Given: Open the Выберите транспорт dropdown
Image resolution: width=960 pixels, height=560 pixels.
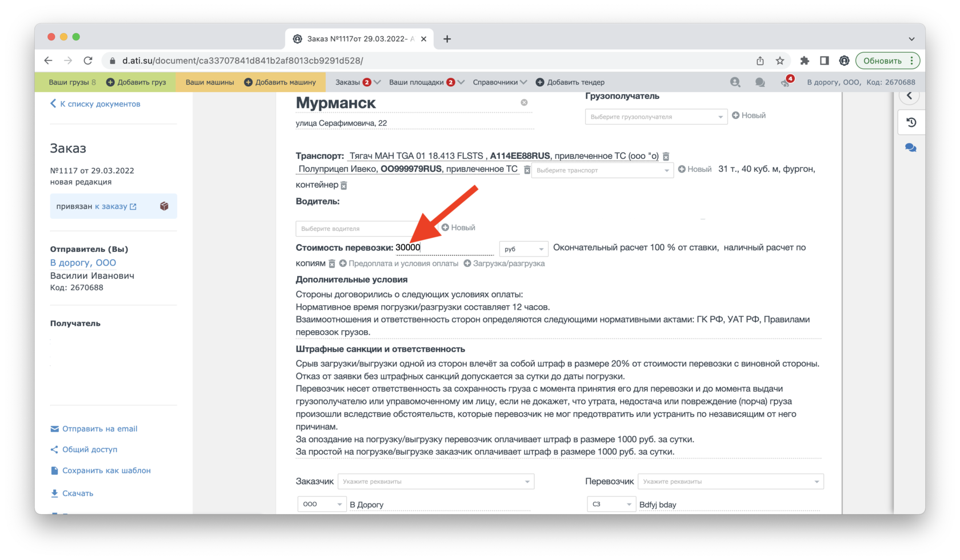Looking at the screenshot, I should pyautogui.click(x=602, y=170).
